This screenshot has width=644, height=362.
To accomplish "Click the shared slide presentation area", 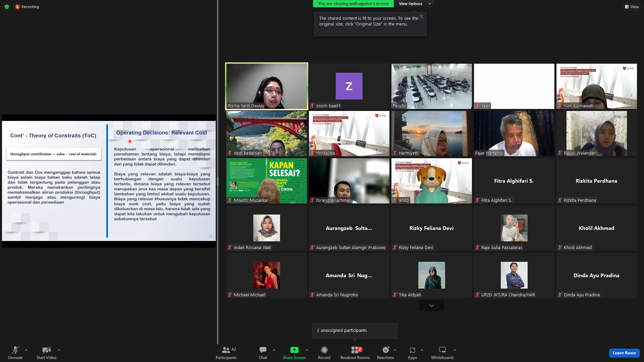I will [109, 181].
